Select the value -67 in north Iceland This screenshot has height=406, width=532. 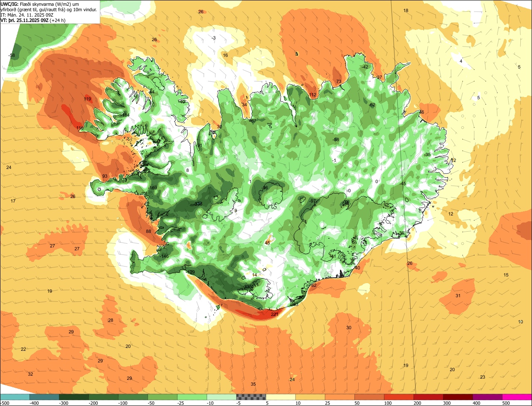253,121
